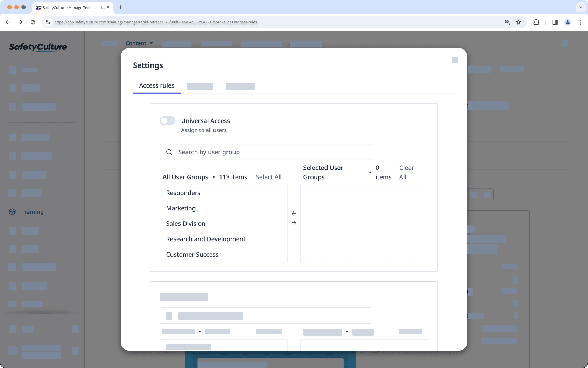Open the tab search chevron dropdown

pos(581,7)
